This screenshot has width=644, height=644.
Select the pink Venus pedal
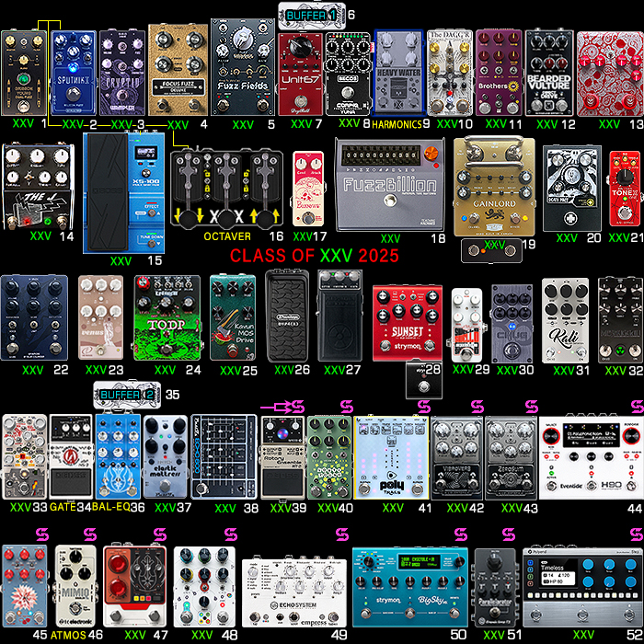pyautogui.click(x=100, y=317)
